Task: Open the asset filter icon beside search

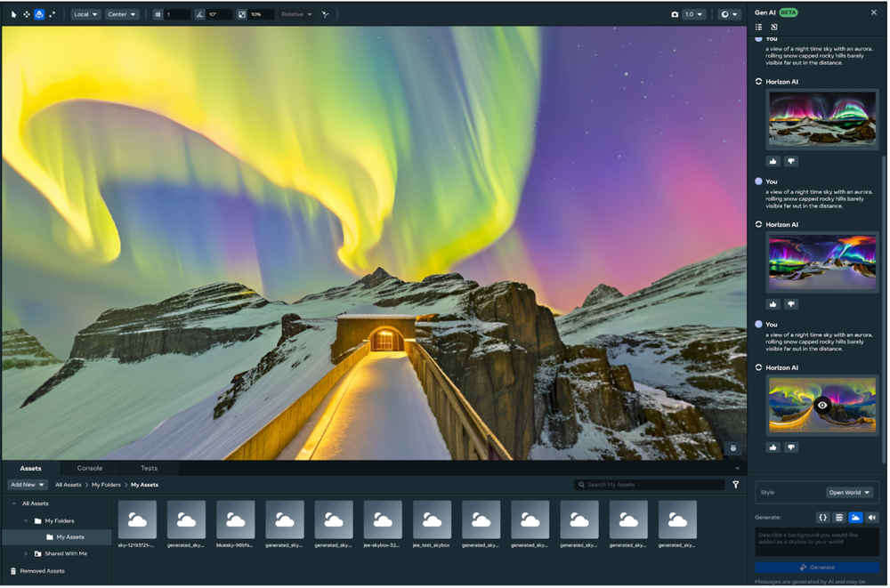Action: (x=736, y=485)
